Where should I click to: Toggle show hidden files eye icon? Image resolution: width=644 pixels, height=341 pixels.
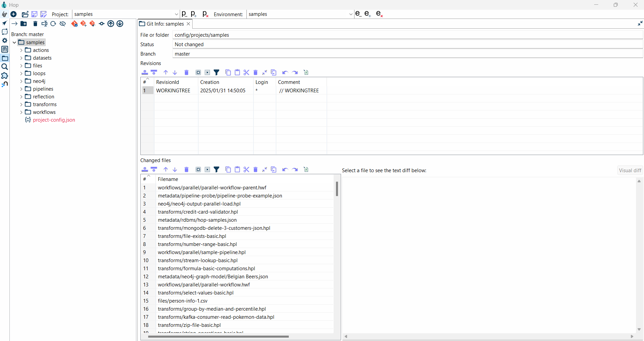click(63, 24)
